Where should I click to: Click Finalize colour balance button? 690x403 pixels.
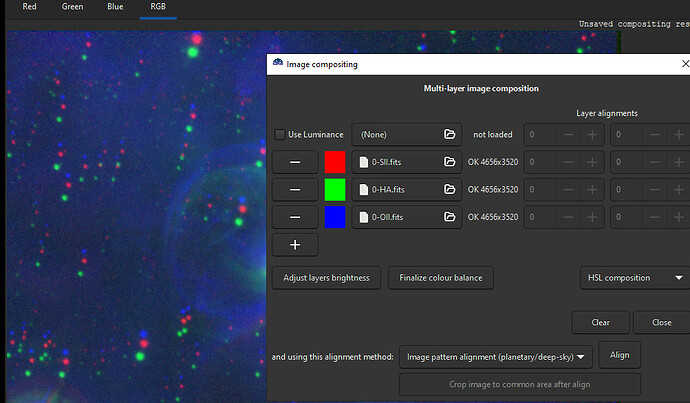coord(441,278)
